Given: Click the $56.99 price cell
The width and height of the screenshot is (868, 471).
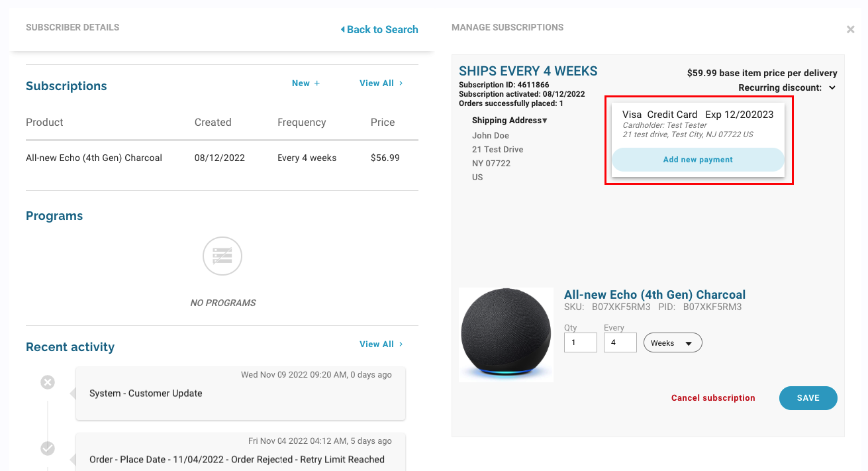Looking at the screenshot, I should (x=385, y=158).
